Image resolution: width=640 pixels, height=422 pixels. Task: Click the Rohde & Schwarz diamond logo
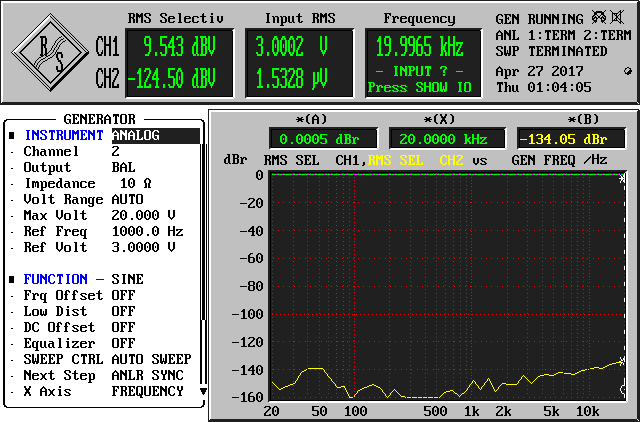(x=50, y=52)
